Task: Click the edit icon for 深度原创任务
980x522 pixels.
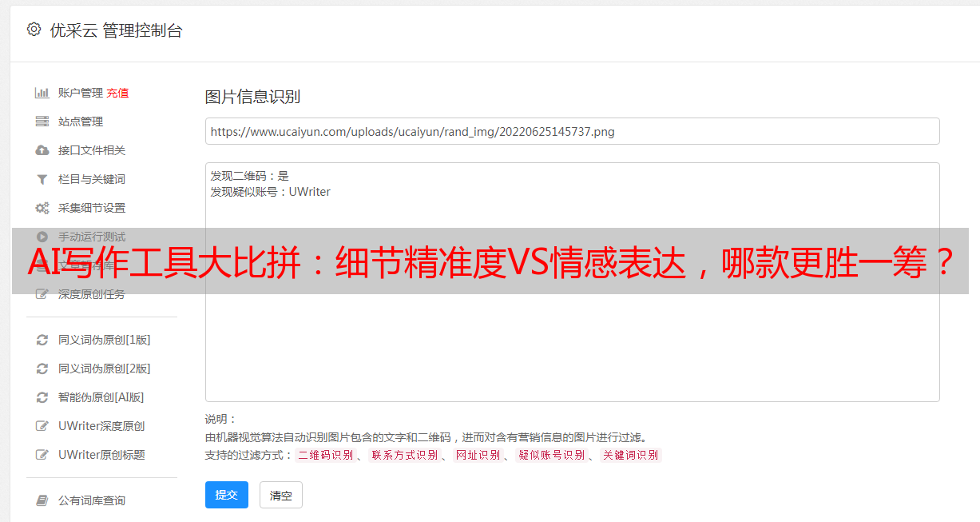Action: pyautogui.click(x=42, y=294)
